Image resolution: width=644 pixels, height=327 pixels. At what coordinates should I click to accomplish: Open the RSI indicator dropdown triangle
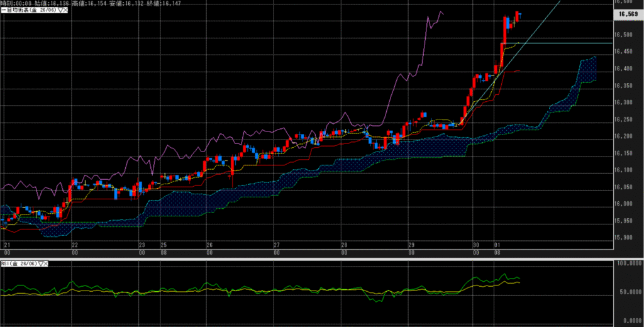click(41, 265)
